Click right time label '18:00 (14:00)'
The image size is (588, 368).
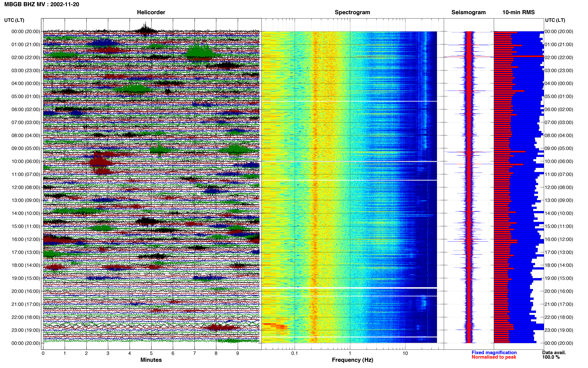tap(559, 265)
